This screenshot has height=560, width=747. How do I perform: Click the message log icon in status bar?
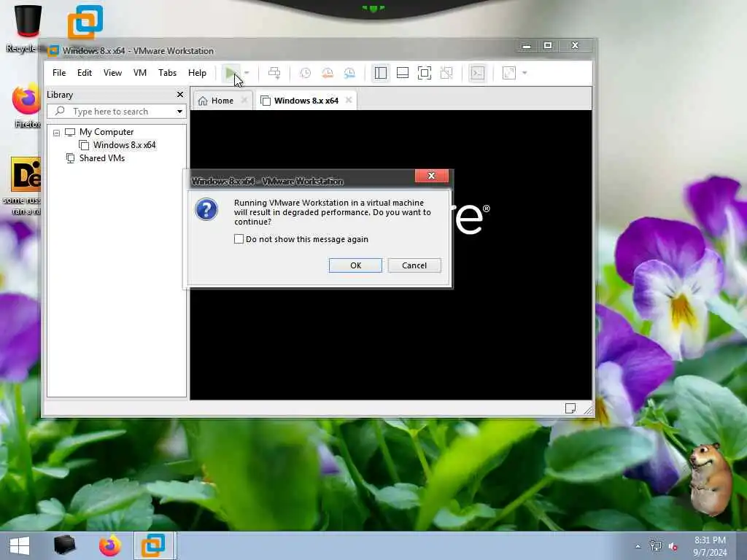pyautogui.click(x=570, y=408)
